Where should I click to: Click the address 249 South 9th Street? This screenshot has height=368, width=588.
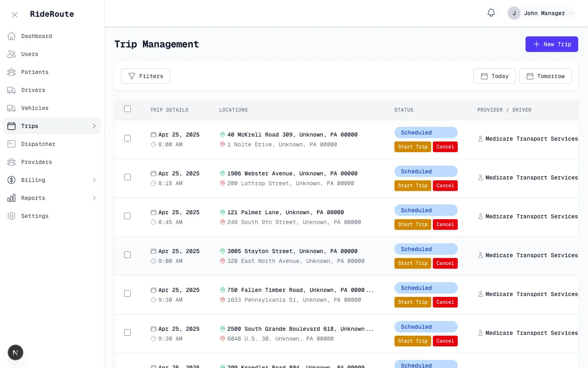point(294,222)
